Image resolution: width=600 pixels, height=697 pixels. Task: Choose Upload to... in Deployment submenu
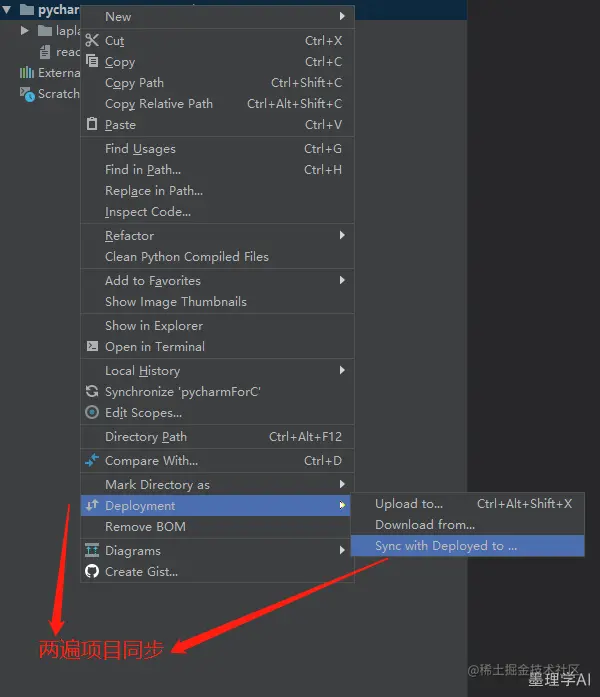[x=468, y=504]
